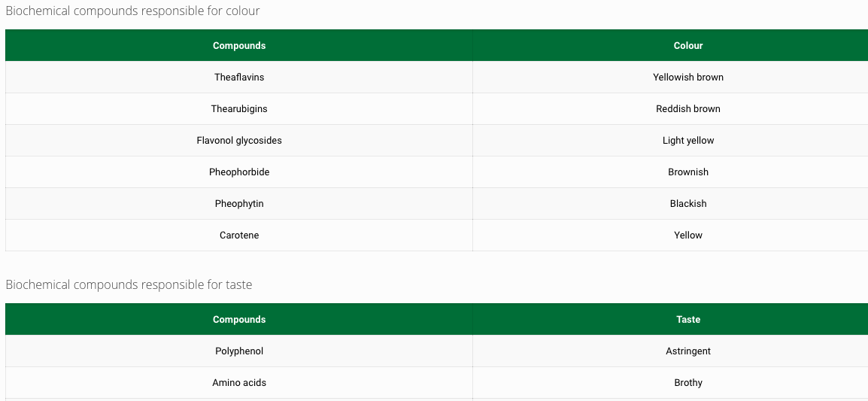Select the Thearubigins cell
The width and height of the screenshot is (868, 401).
[239, 108]
